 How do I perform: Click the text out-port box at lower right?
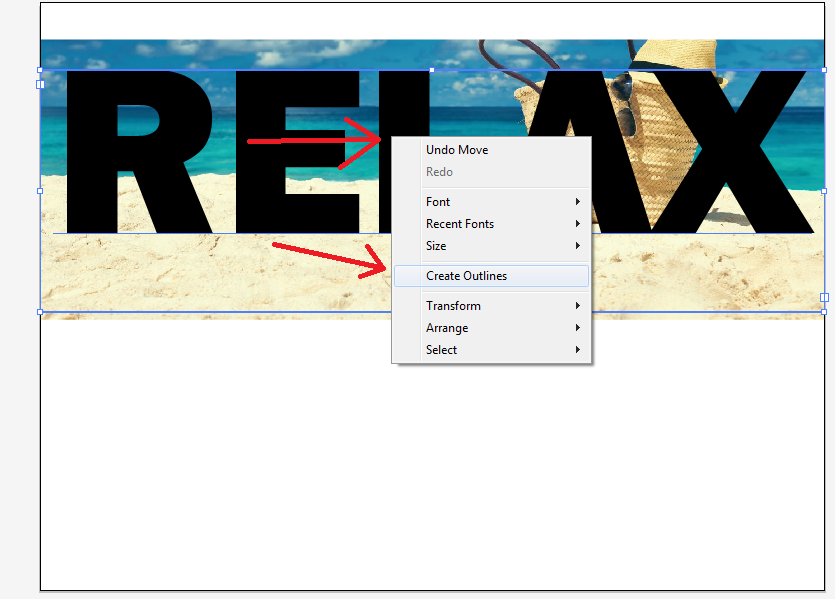coord(824,297)
